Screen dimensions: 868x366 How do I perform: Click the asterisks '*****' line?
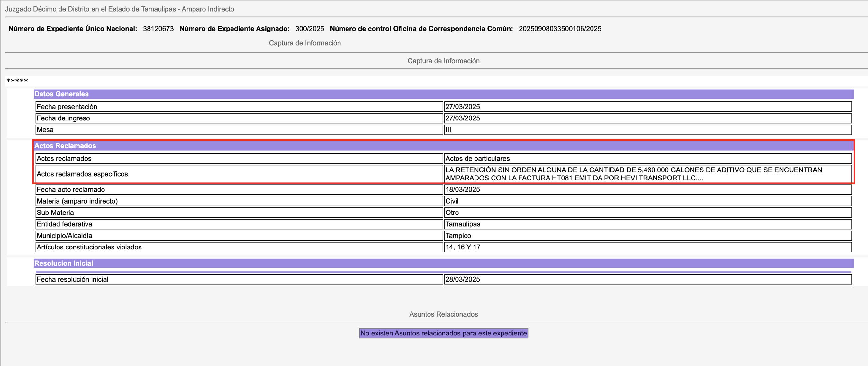17,81
